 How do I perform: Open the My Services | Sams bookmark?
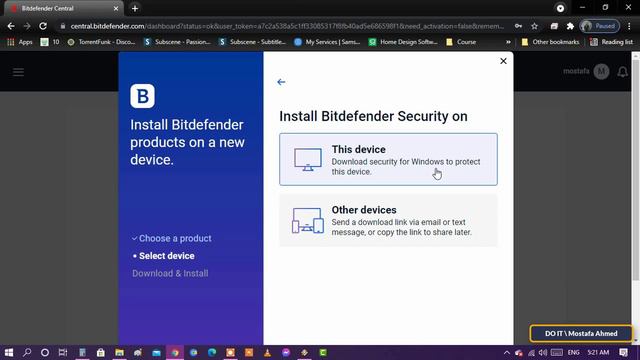tap(327, 42)
